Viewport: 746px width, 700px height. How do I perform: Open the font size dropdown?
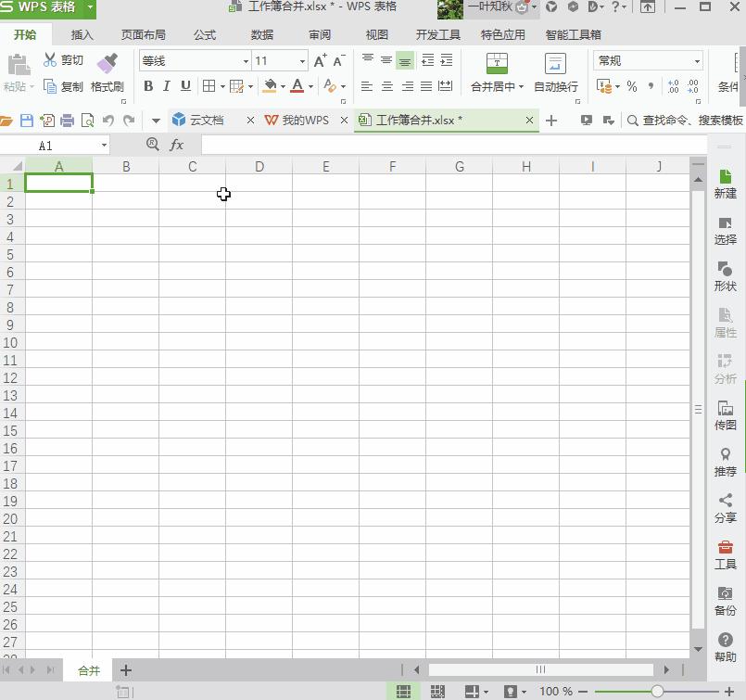(x=303, y=60)
